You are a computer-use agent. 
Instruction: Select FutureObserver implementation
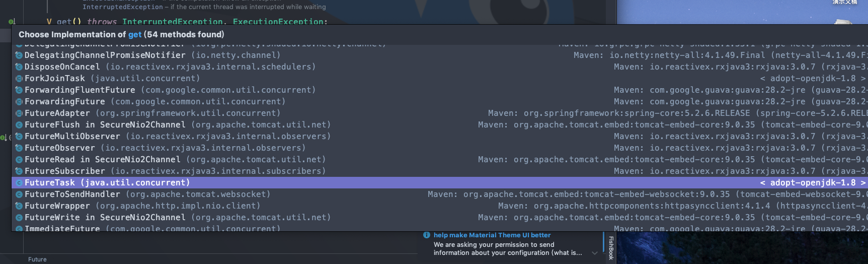[440, 148]
